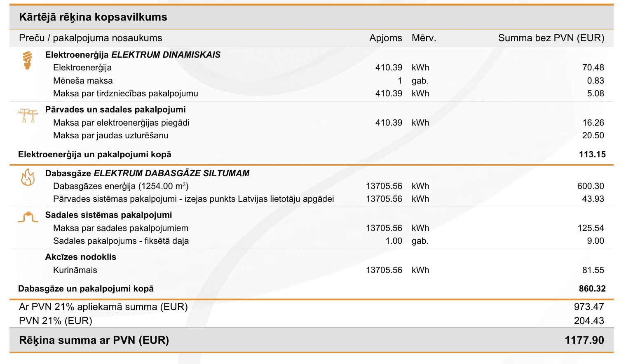The image size is (626, 364).
Task: Click the 'Sadales sistēmas pakalpojumi' section title
Action: point(108,215)
